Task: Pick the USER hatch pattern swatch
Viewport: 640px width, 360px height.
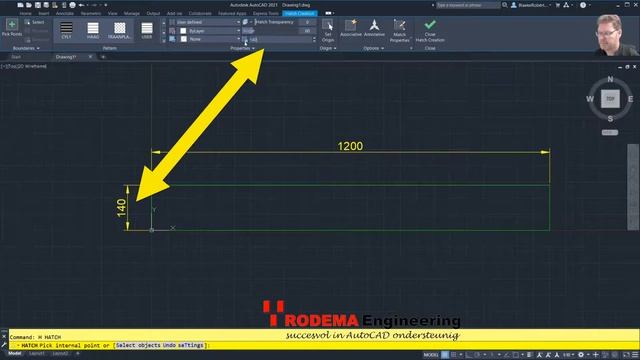Action: (147, 30)
